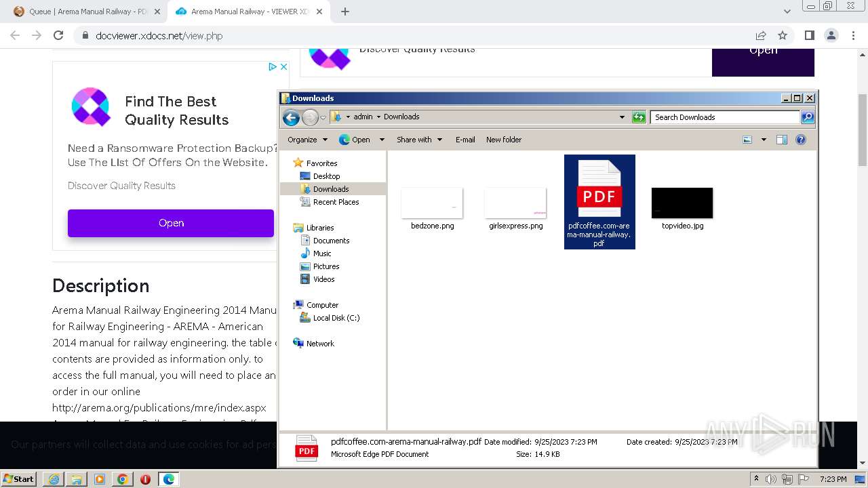This screenshot has height=488, width=868.
Task: Open Videos library in navigation pane
Action: tap(323, 279)
